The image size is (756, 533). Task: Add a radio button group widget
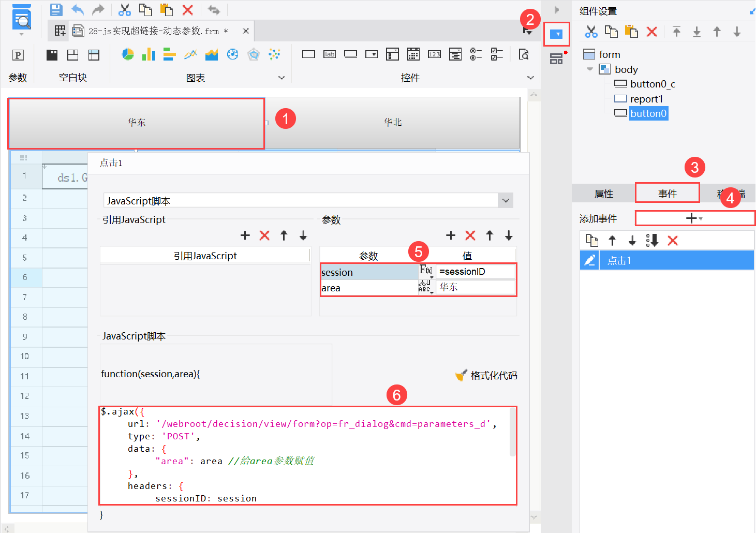(476, 54)
